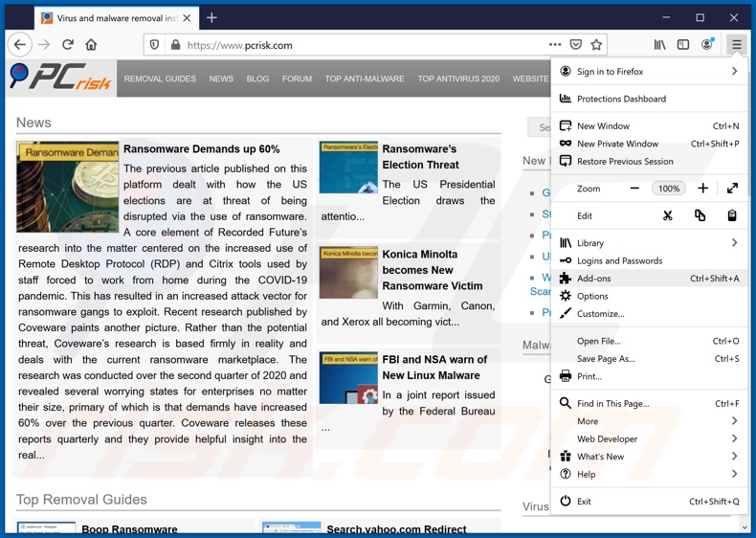This screenshot has height=538, width=756.
Task: Show sidebars toolbar button
Action: (683, 44)
